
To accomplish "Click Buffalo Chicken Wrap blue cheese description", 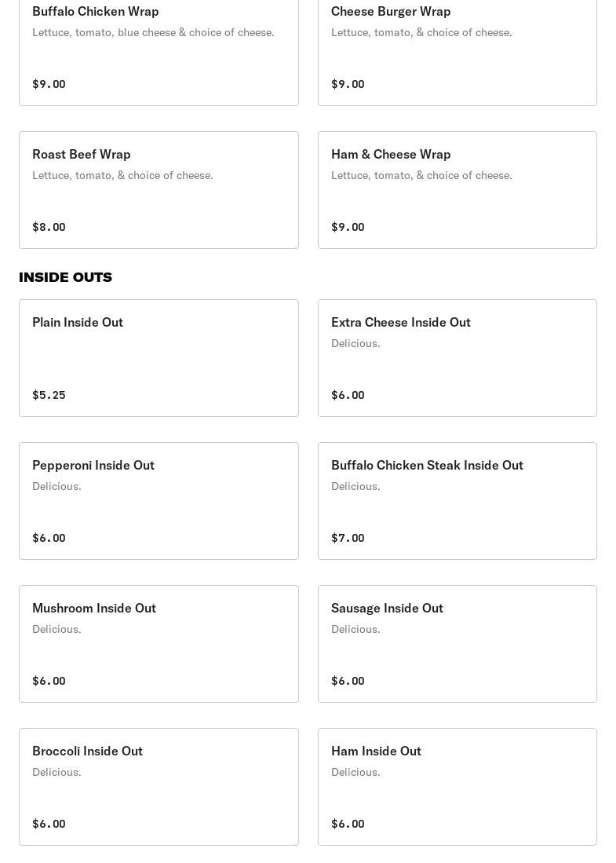I will 153,32.
